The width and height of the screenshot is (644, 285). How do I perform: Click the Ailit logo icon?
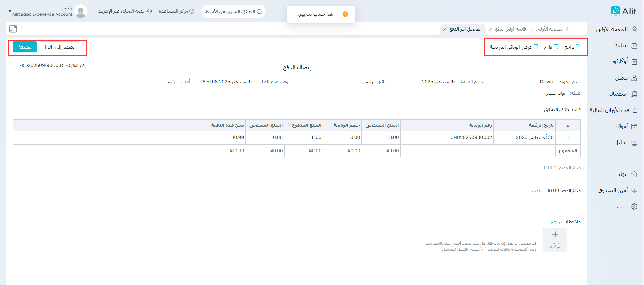coord(615,11)
